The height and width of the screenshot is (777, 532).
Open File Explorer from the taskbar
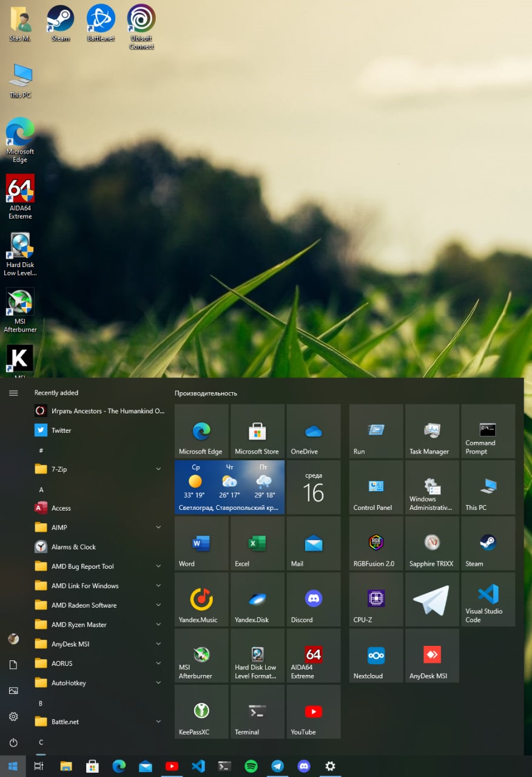pos(66,766)
